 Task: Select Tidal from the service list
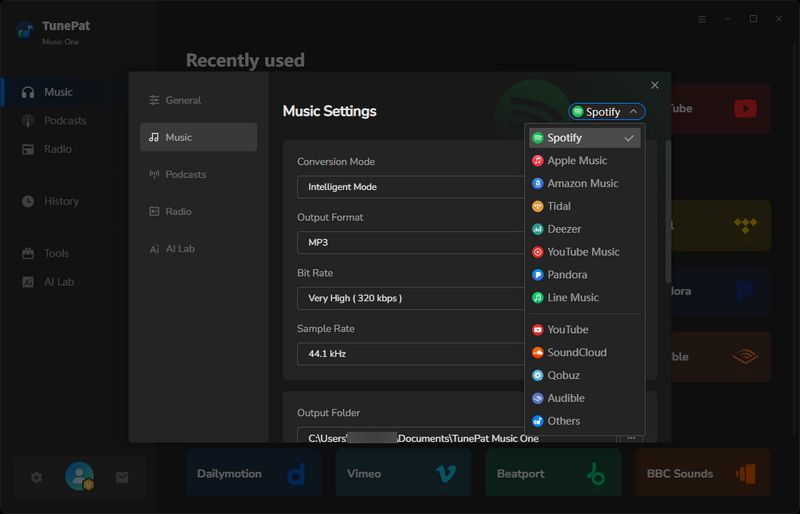click(x=584, y=206)
